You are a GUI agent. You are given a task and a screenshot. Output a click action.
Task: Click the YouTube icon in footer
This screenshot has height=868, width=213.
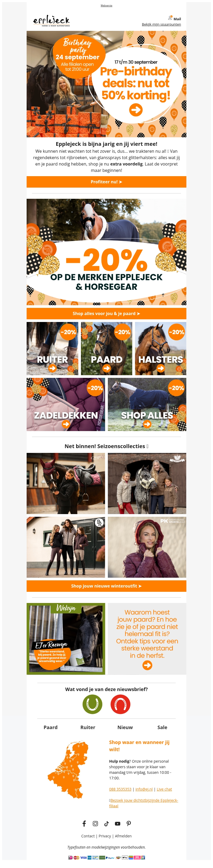[x=118, y=824]
